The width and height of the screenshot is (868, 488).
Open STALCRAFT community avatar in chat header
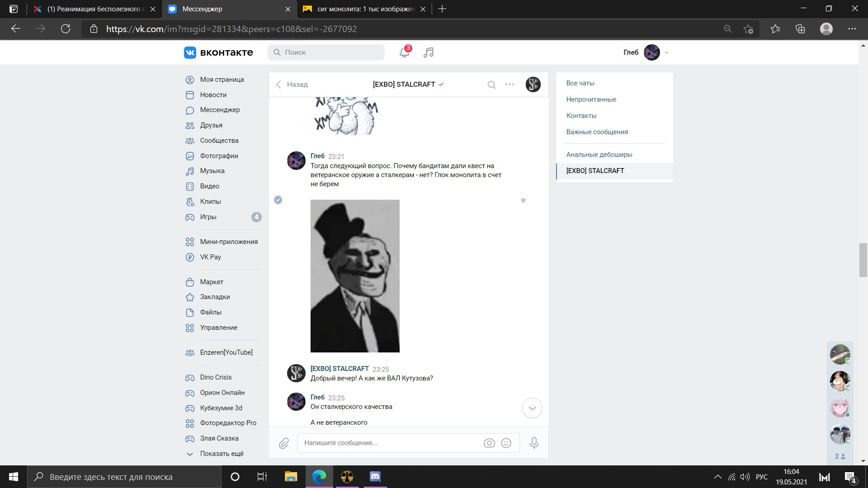tap(533, 84)
